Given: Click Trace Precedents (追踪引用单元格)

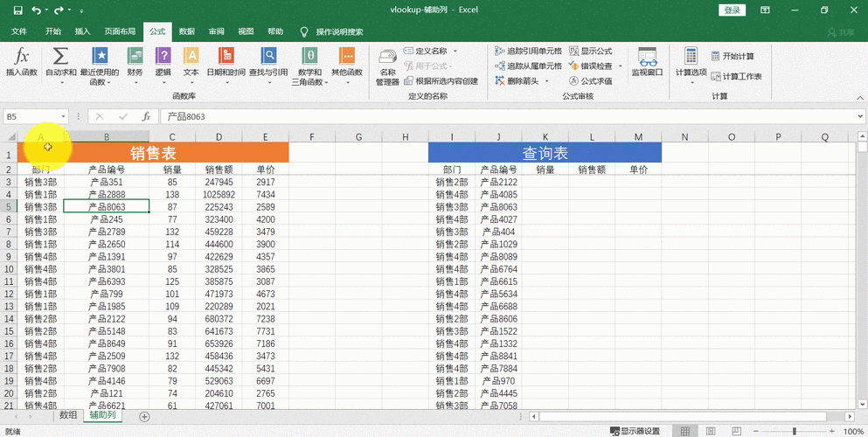Looking at the screenshot, I should pyautogui.click(x=528, y=51).
